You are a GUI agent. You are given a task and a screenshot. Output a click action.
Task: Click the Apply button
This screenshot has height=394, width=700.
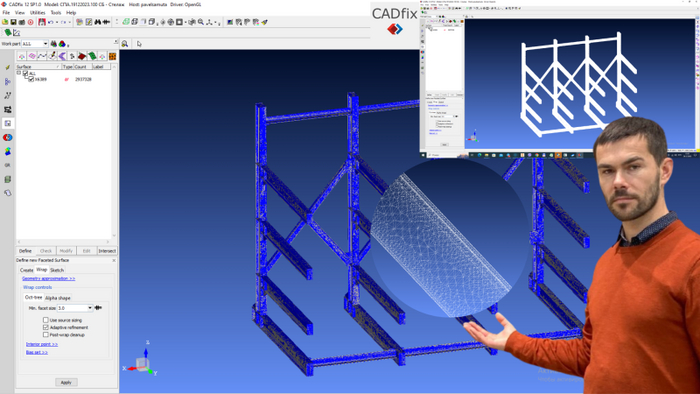[66, 382]
